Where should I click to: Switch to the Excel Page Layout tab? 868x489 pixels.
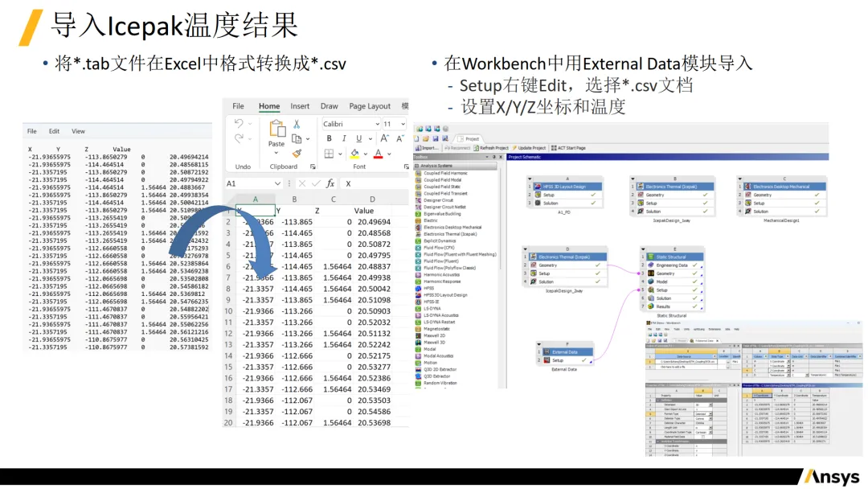(x=370, y=106)
